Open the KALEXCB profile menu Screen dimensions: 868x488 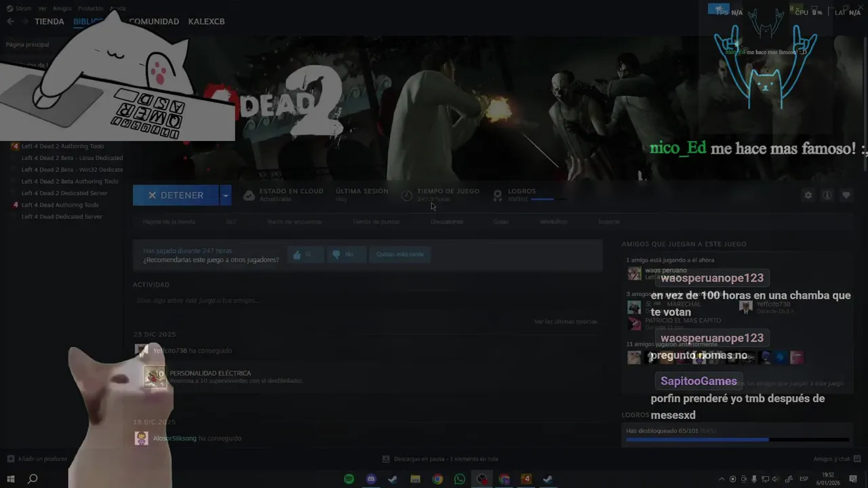click(x=206, y=22)
